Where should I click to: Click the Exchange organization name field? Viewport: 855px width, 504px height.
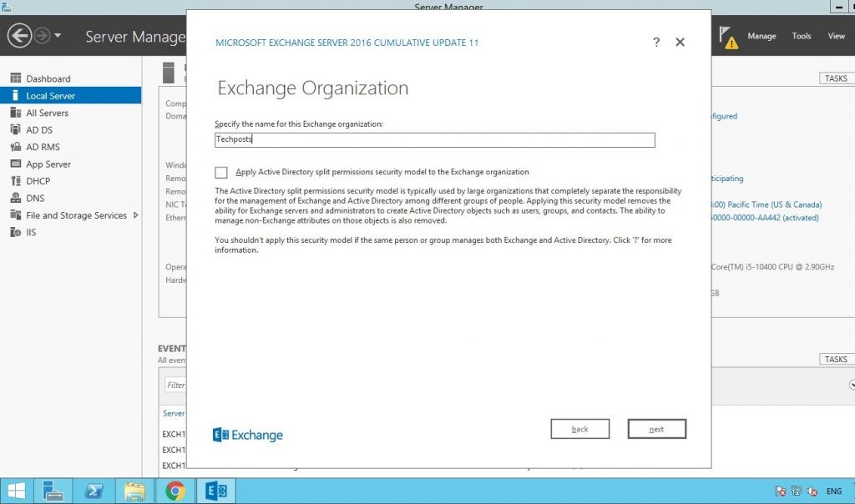click(x=434, y=140)
